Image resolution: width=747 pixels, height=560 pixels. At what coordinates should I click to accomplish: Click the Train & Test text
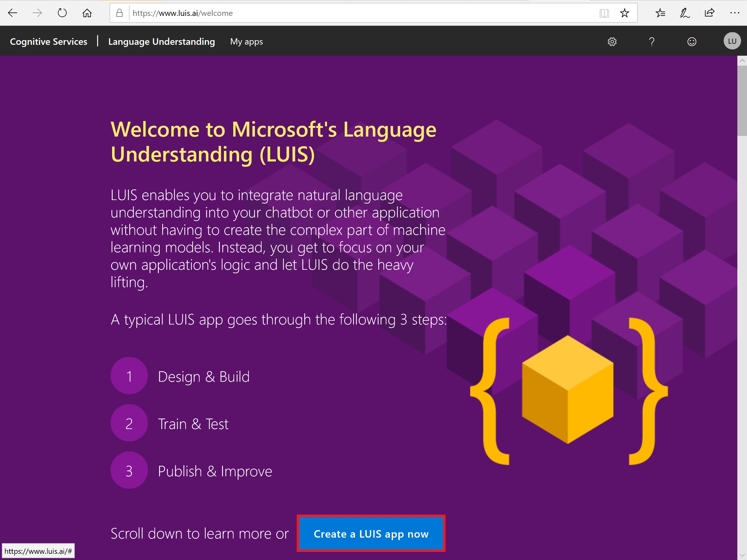(x=193, y=424)
